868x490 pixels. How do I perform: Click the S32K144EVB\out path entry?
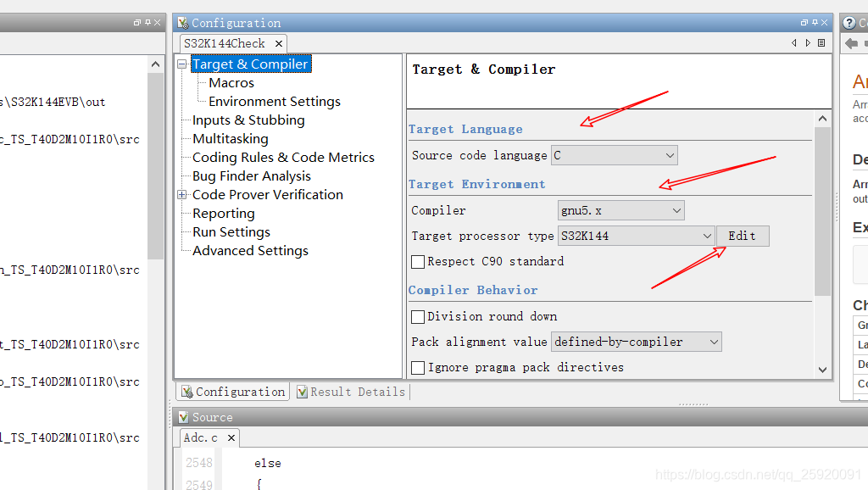[x=53, y=102]
